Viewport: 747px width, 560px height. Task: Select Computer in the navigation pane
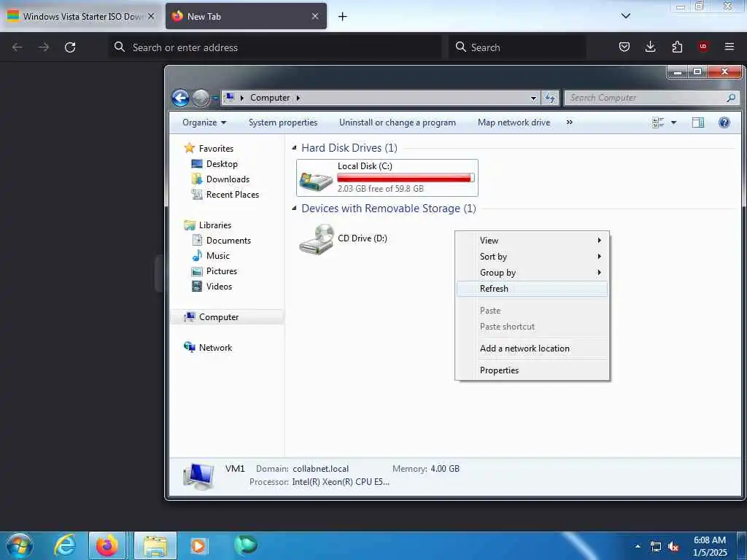pos(227,317)
